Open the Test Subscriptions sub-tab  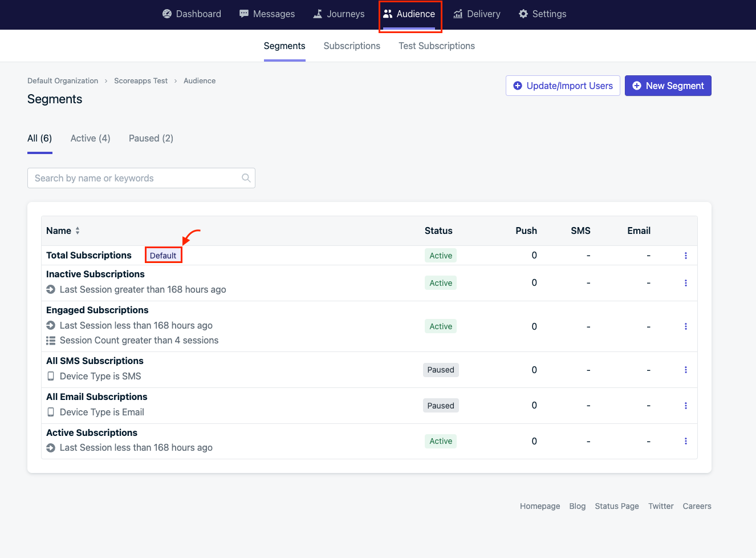[x=437, y=46]
